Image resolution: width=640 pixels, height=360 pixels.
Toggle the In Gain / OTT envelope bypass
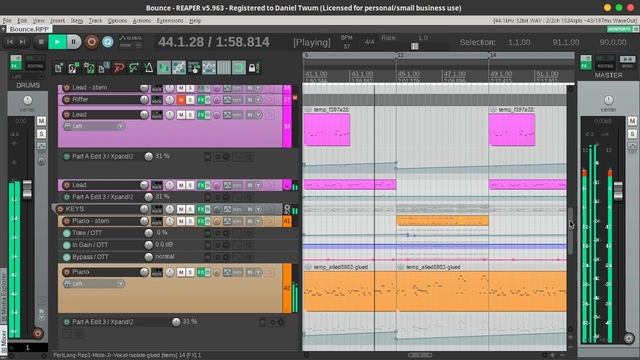(x=67, y=245)
